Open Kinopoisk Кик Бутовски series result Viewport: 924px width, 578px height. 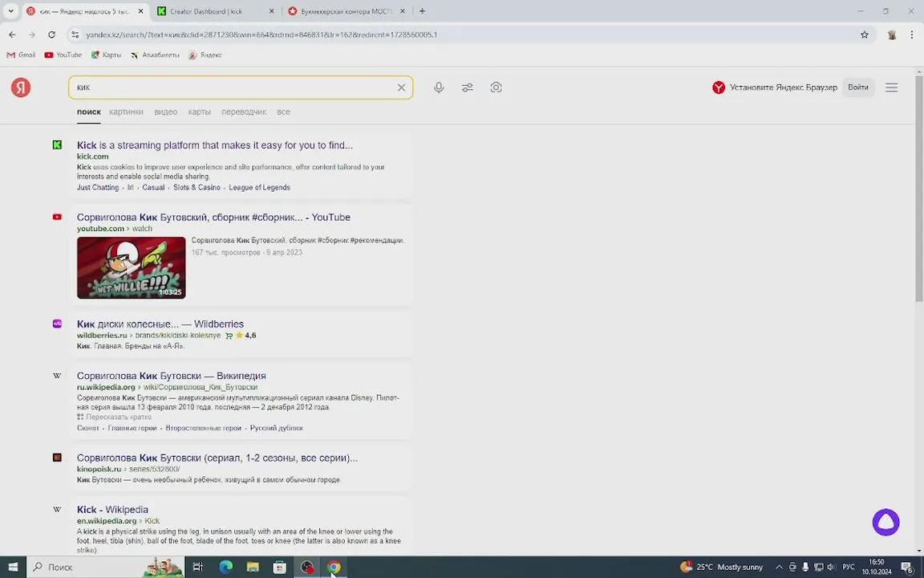coord(217,458)
